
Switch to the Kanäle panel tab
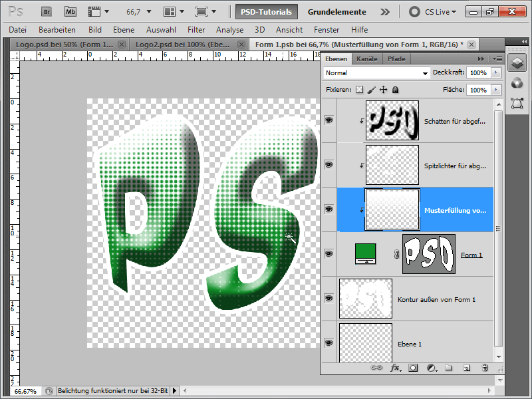(x=367, y=59)
